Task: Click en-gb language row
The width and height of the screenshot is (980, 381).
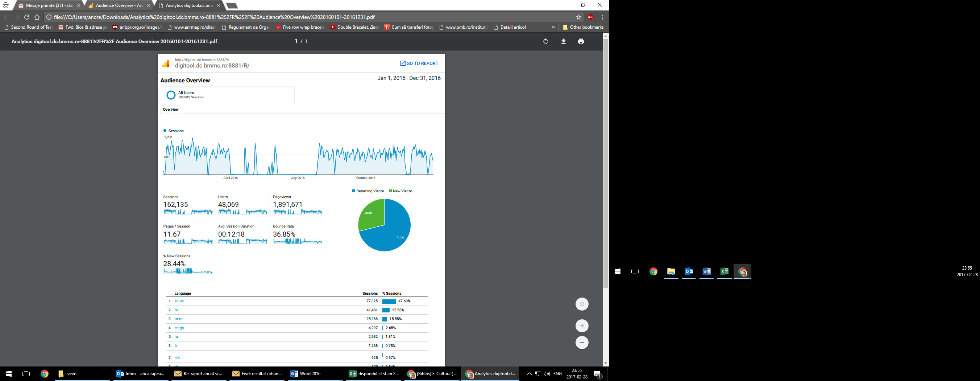Action: coord(297,328)
